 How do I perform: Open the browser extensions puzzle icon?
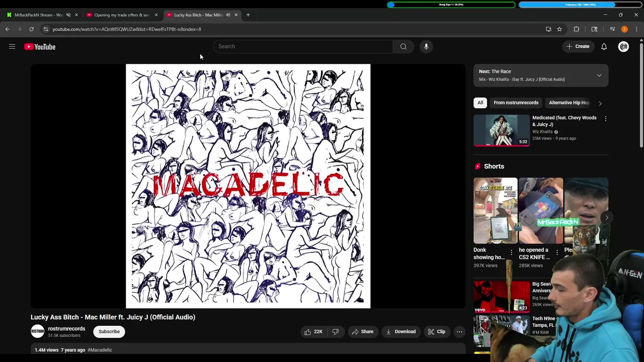click(577, 29)
